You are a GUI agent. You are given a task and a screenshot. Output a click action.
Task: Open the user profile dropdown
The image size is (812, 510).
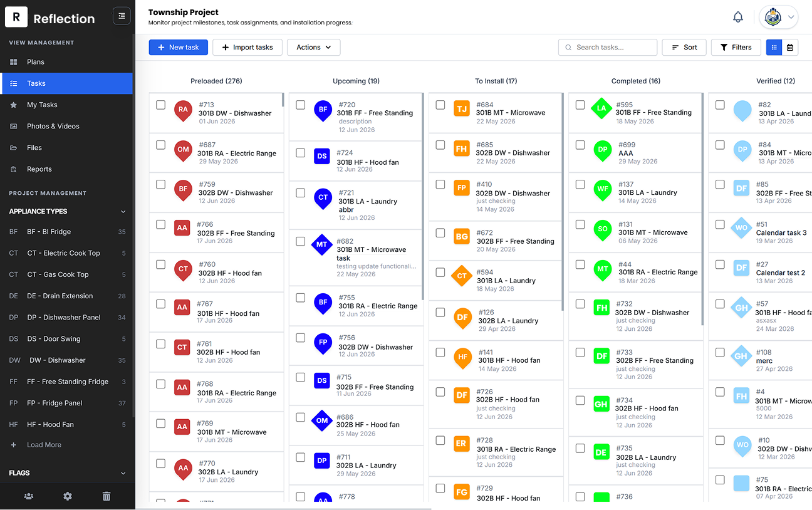click(x=779, y=18)
